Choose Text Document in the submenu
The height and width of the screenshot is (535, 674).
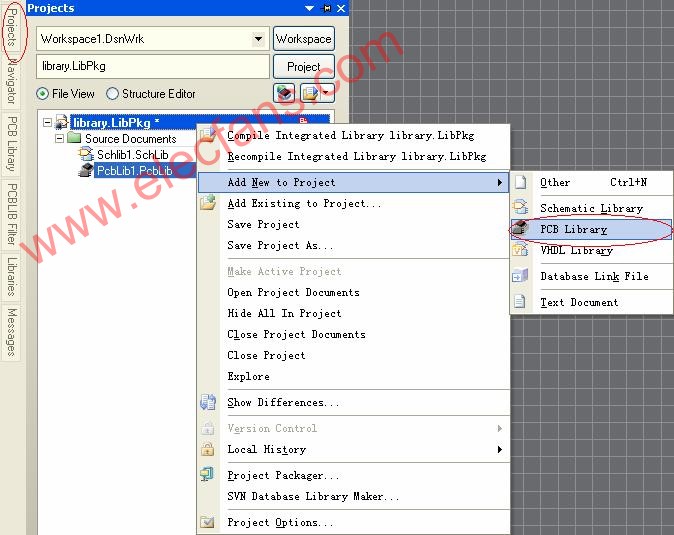[591, 302]
